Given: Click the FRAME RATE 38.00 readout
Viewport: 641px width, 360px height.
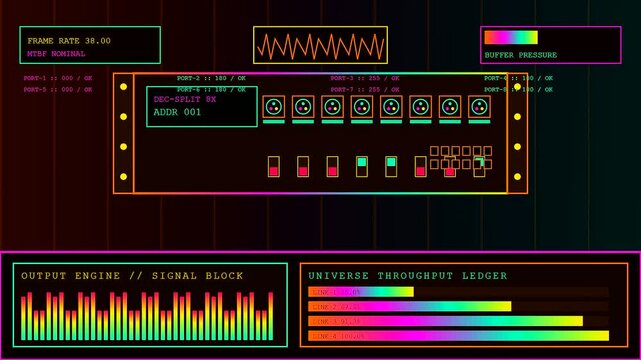Looking at the screenshot, I should tap(69, 41).
